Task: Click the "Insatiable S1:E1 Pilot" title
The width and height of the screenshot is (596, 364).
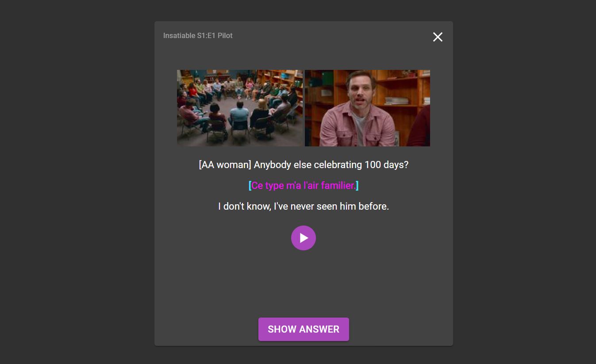Action: (198, 36)
